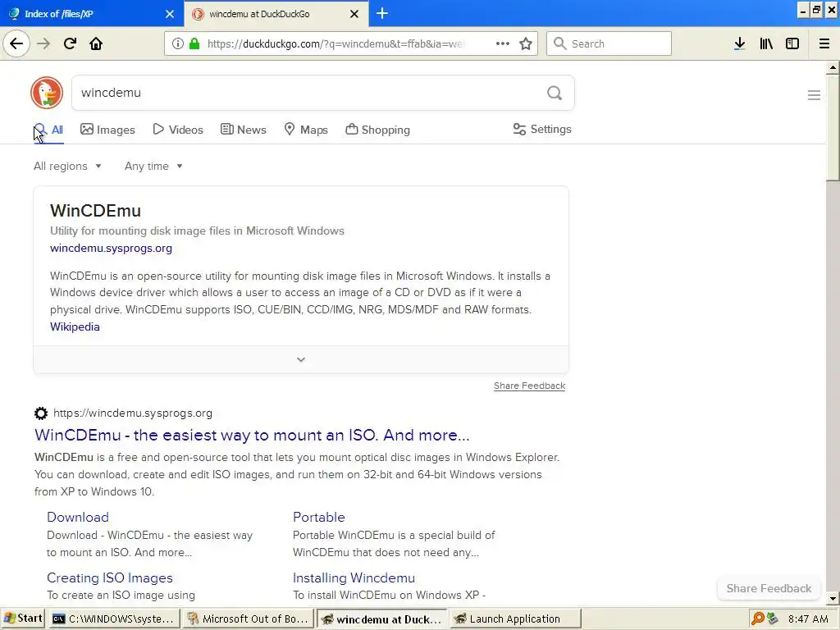Click the green system tray icon

pyautogui.click(x=772, y=619)
